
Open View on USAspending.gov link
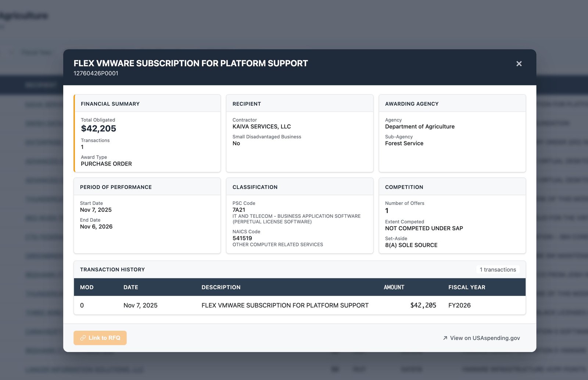pos(481,338)
